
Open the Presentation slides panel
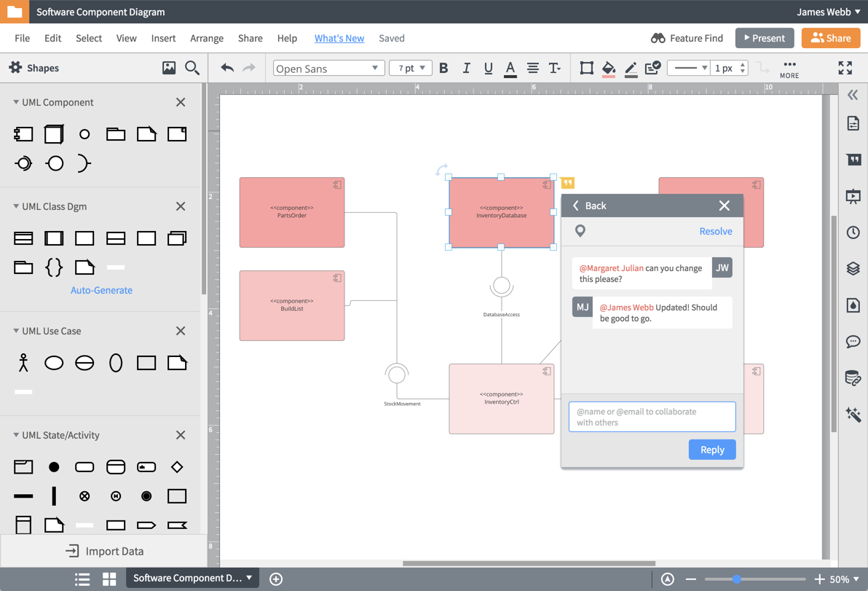tap(853, 196)
